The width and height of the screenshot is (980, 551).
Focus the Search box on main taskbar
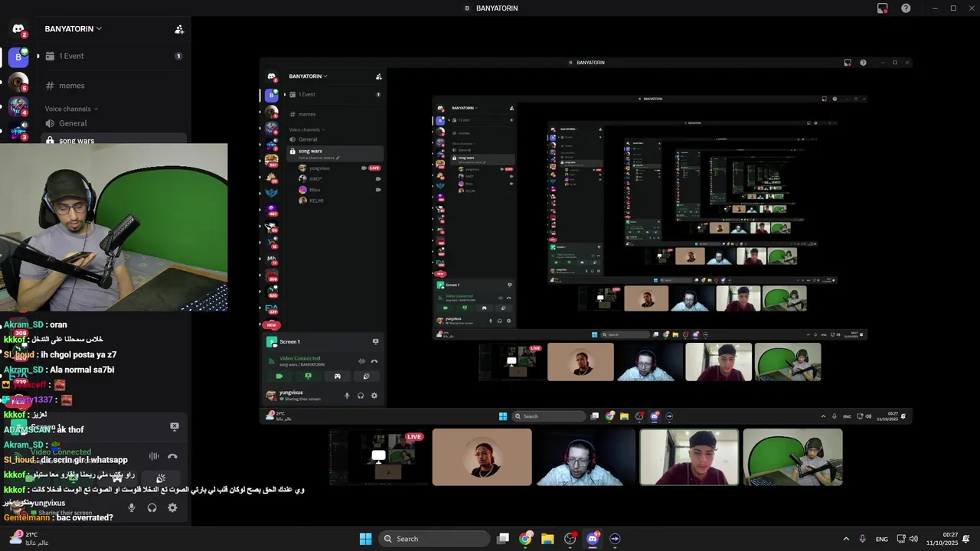point(434,539)
